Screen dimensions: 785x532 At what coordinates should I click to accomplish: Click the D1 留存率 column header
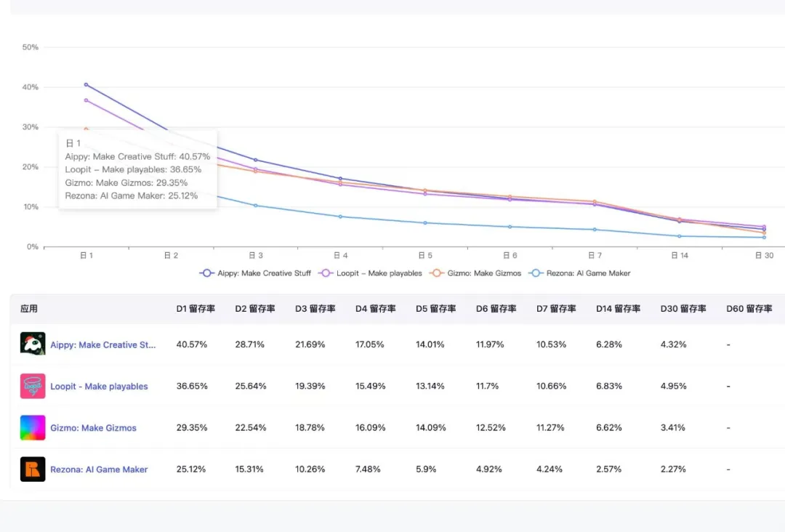(196, 309)
